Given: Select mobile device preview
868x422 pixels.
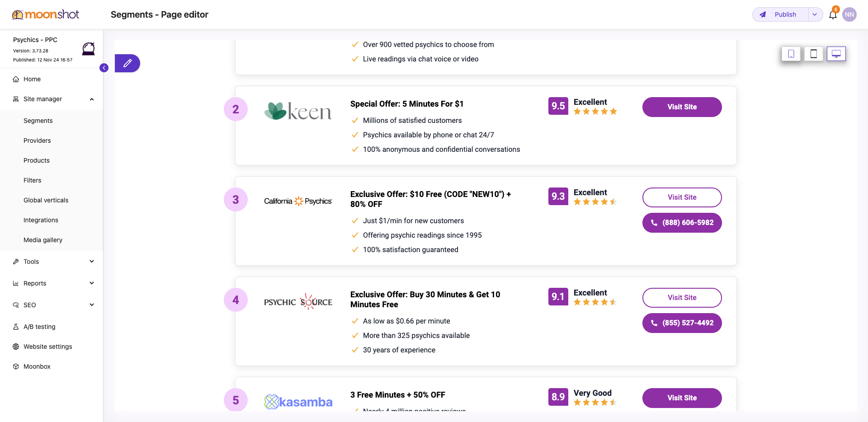Looking at the screenshot, I should tap(791, 54).
